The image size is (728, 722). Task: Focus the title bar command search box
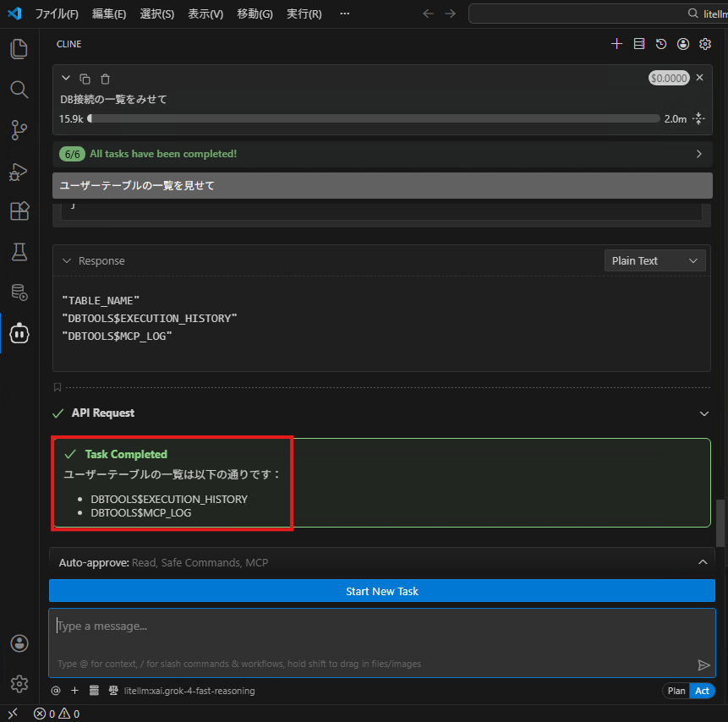tap(598, 14)
